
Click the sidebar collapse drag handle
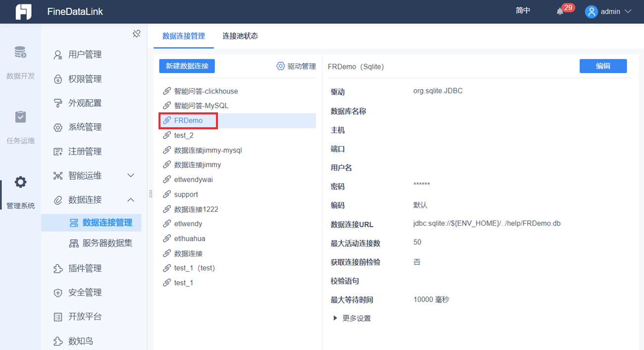coord(151,194)
